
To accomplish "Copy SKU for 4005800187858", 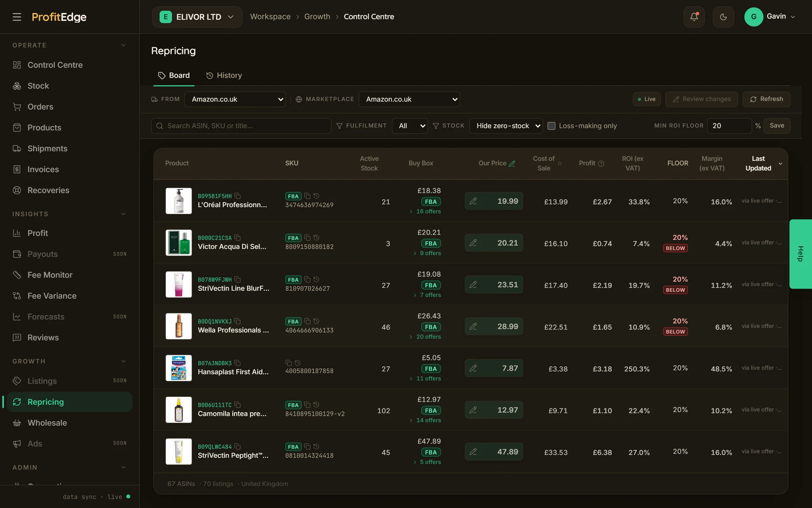I will click(289, 363).
